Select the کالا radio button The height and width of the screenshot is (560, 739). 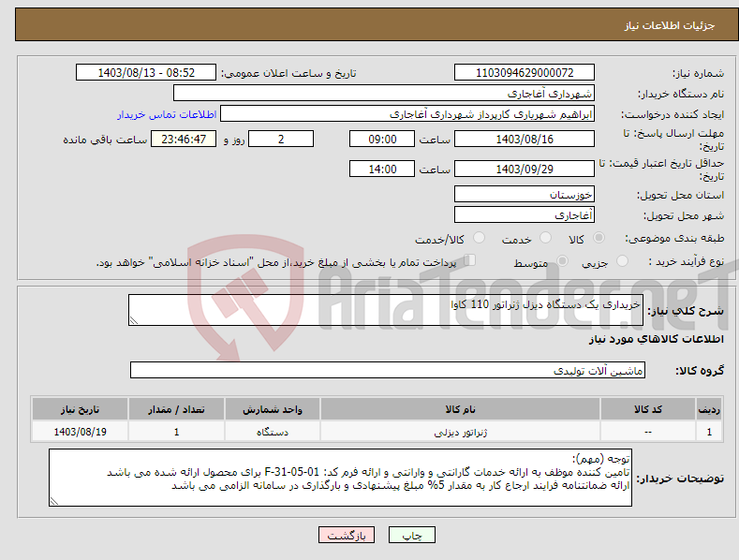click(x=599, y=238)
